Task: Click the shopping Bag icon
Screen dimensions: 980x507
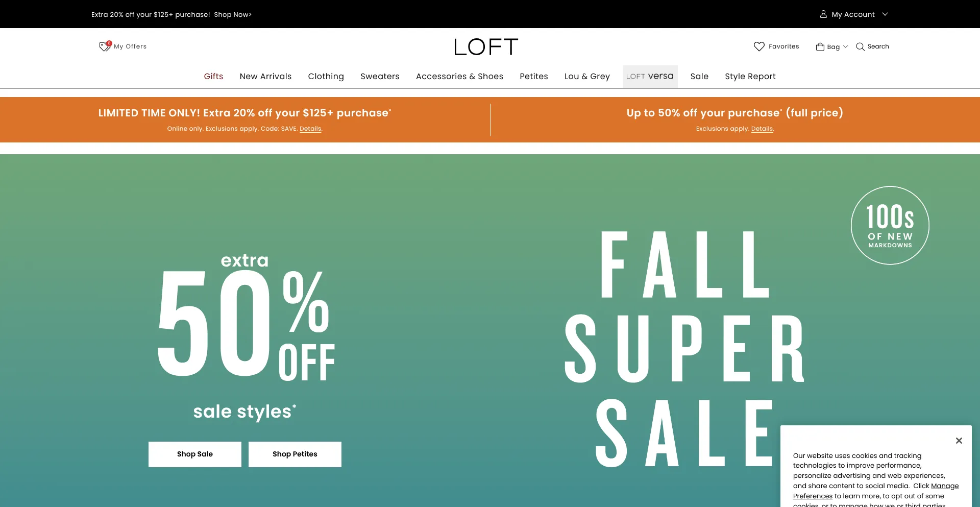Action: pos(820,47)
